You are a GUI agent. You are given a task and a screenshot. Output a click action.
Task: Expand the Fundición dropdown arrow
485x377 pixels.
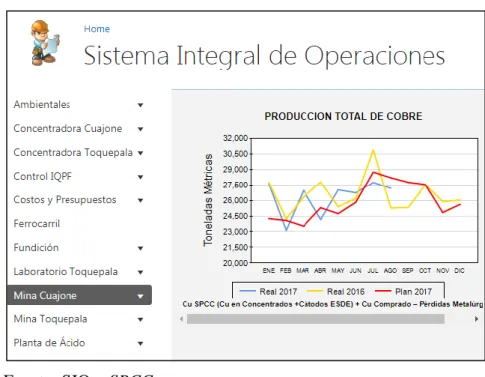pos(140,248)
